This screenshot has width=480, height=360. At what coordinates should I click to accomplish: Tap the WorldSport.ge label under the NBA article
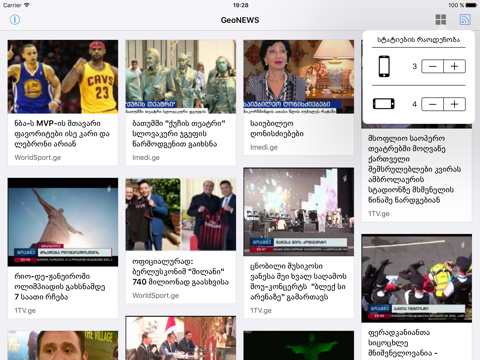(x=38, y=158)
